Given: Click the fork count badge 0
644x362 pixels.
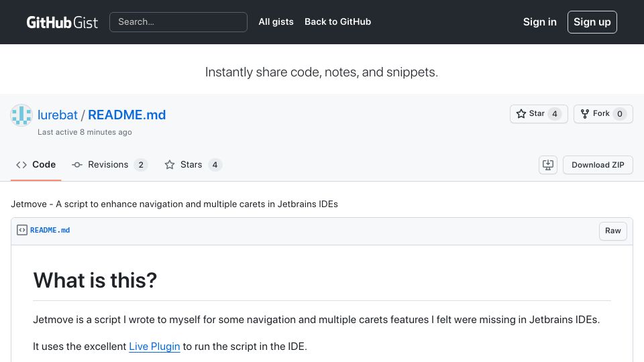Looking at the screenshot, I should pyautogui.click(x=620, y=114).
